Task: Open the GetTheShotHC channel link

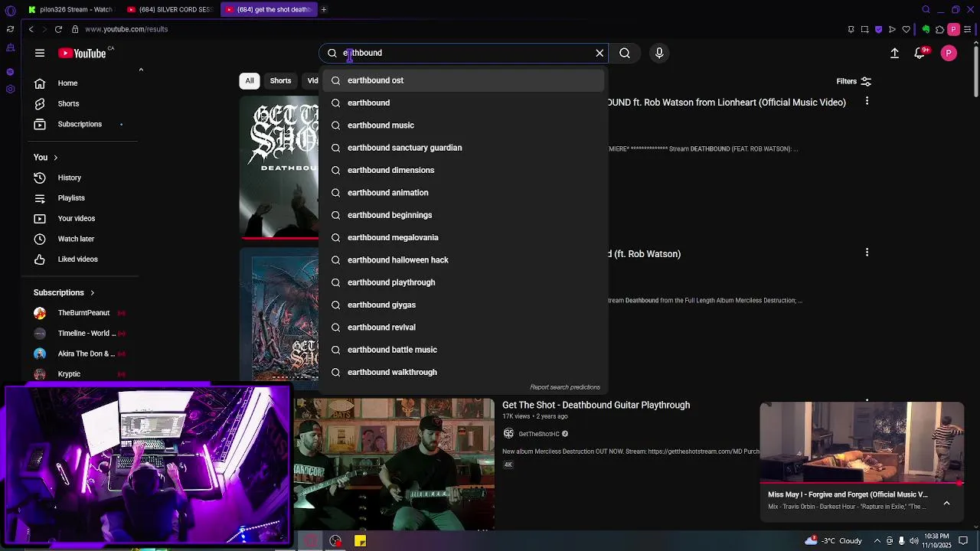Action: coord(539,434)
